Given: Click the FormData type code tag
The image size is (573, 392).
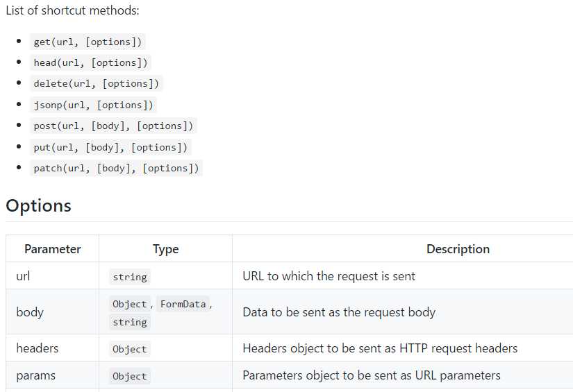Looking at the screenshot, I should tap(183, 304).
